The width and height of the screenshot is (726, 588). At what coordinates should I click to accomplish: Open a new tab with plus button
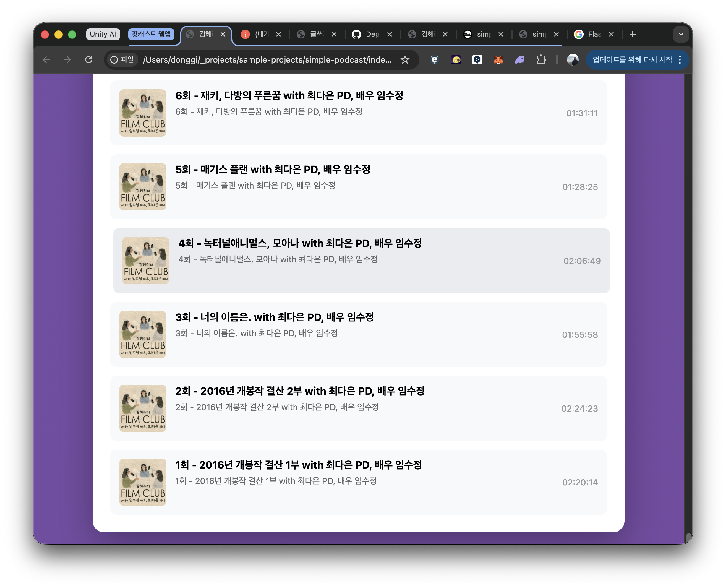[632, 34]
